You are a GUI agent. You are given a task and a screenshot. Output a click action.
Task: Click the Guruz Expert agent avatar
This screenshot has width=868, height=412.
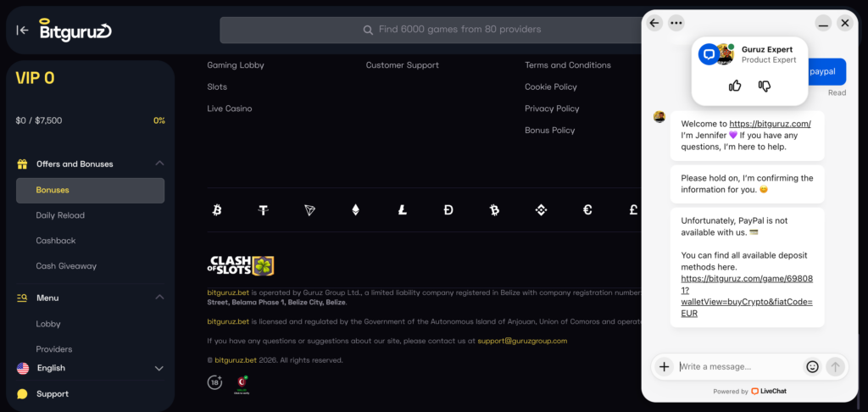(x=725, y=54)
